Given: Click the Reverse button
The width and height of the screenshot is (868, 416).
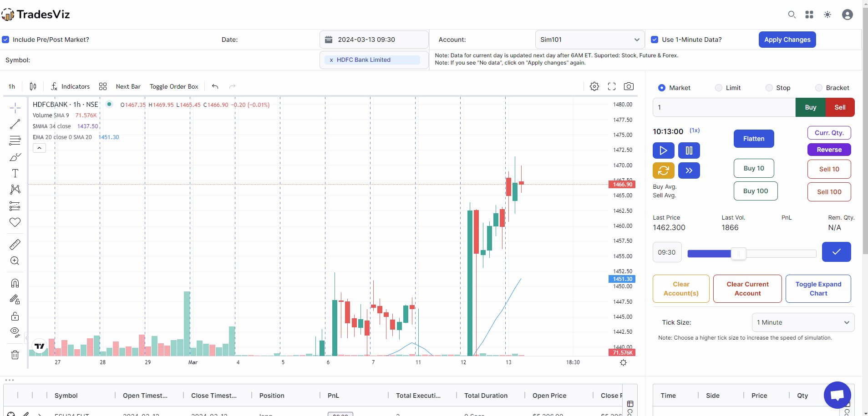Looking at the screenshot, I should coord(829,150).
